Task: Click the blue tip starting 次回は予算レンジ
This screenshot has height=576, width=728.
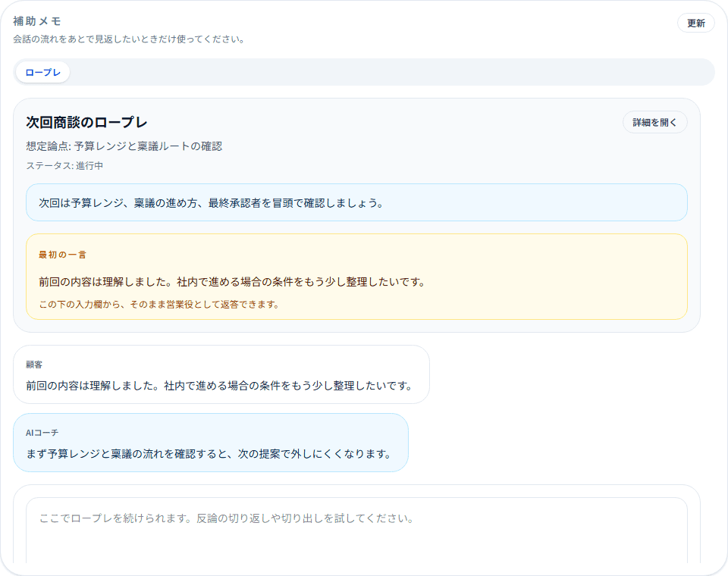Action: [356, 203]
